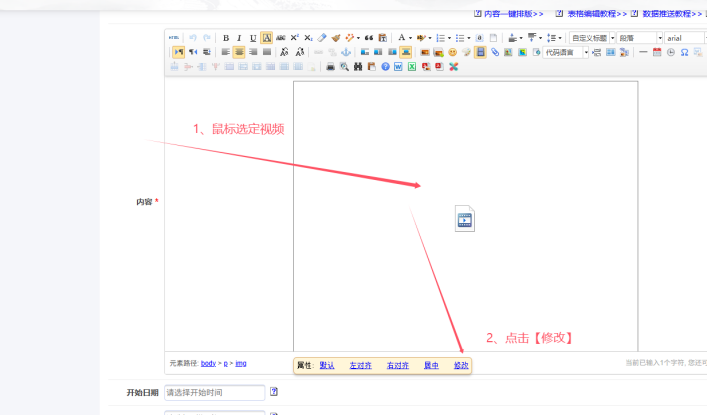Open the font color dropdown arrow
Screen dimensions: 708x415
[x=411, y=38]
